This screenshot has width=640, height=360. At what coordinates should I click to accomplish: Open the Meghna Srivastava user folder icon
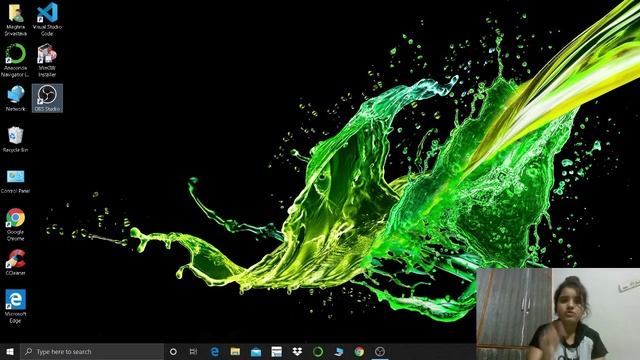(x=16, y=19)
